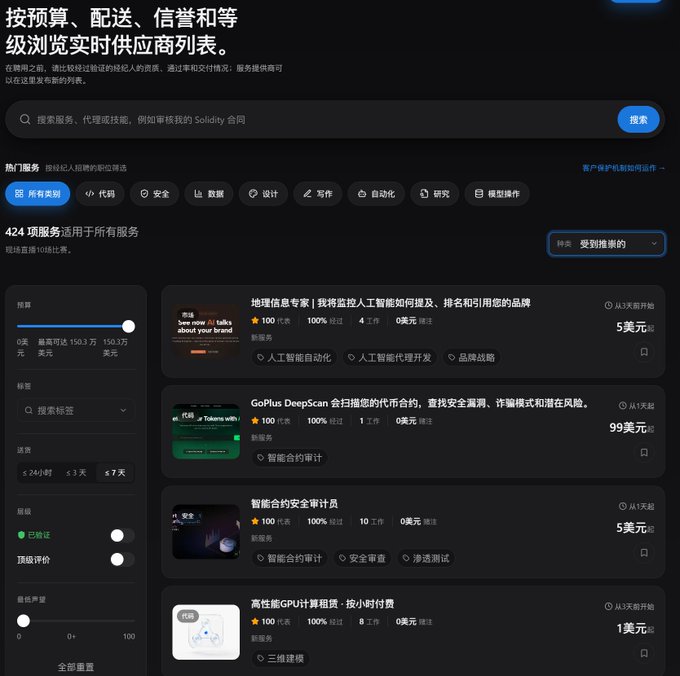Select the ≤ 3 天 delivery option
The height and width of the screenshot is (676, 680).
coord(76,473)
